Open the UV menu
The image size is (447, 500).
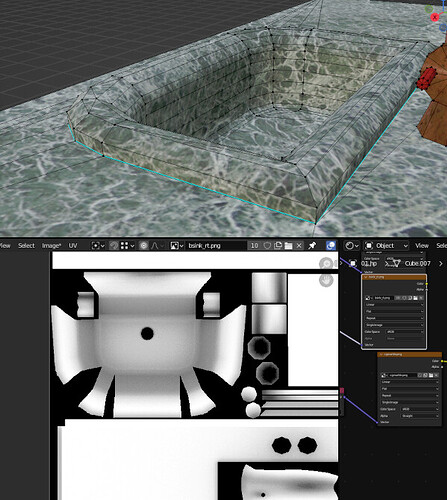(x=73, y=246)
